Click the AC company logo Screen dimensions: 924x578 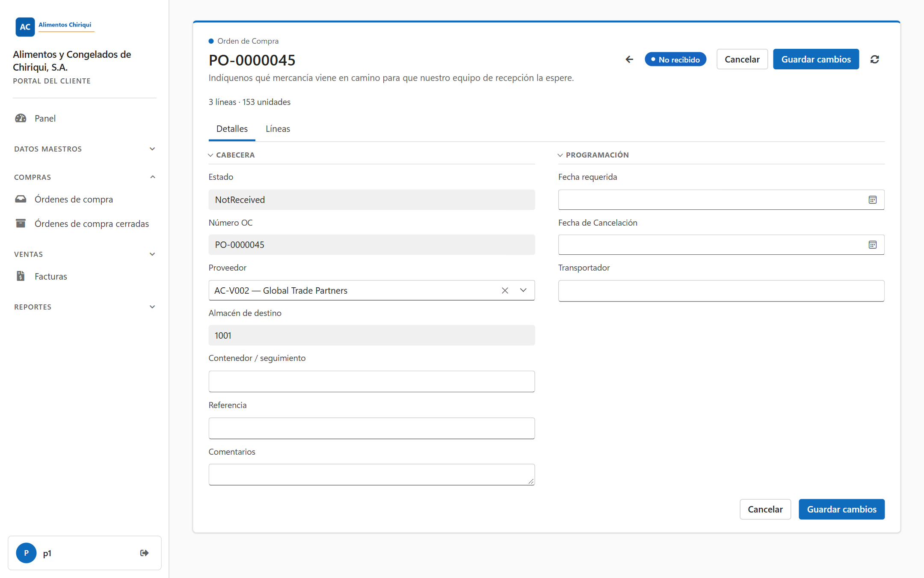pyautogui.click(x=25, y=27)
